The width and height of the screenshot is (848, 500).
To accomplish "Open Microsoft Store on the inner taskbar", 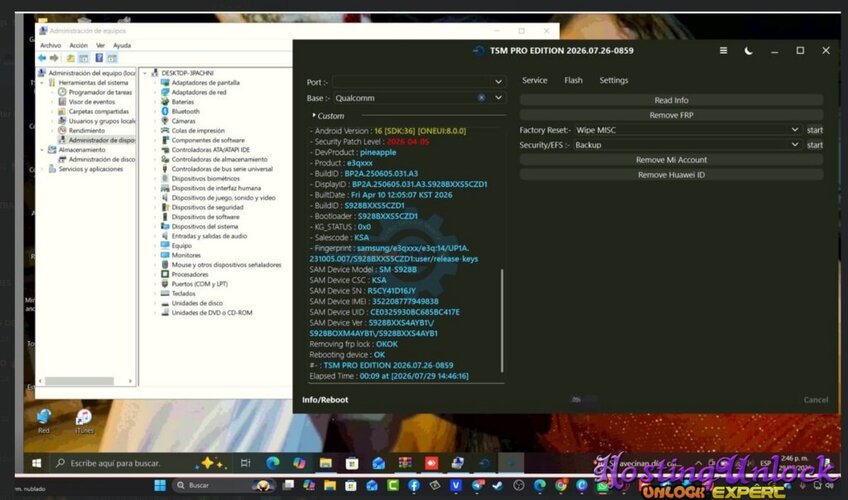I will (x=352, y=463).
